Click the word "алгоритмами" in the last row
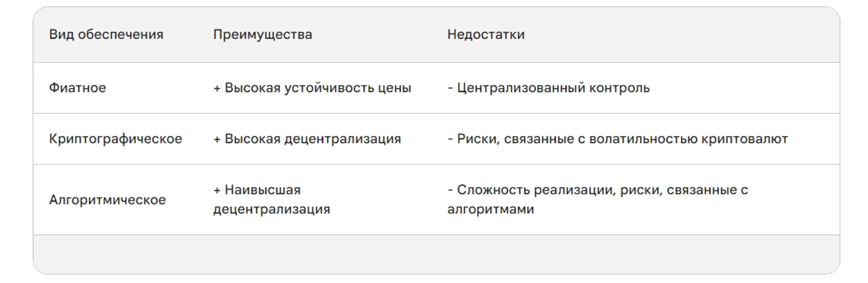This screenshot has height=283, width=868. [490, 209]
